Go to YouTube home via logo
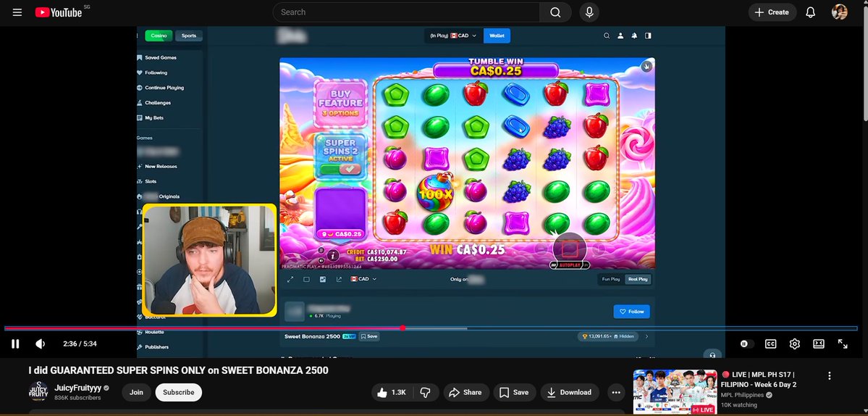The height and width of the screenshot is (416, 868). pos(59,12)
